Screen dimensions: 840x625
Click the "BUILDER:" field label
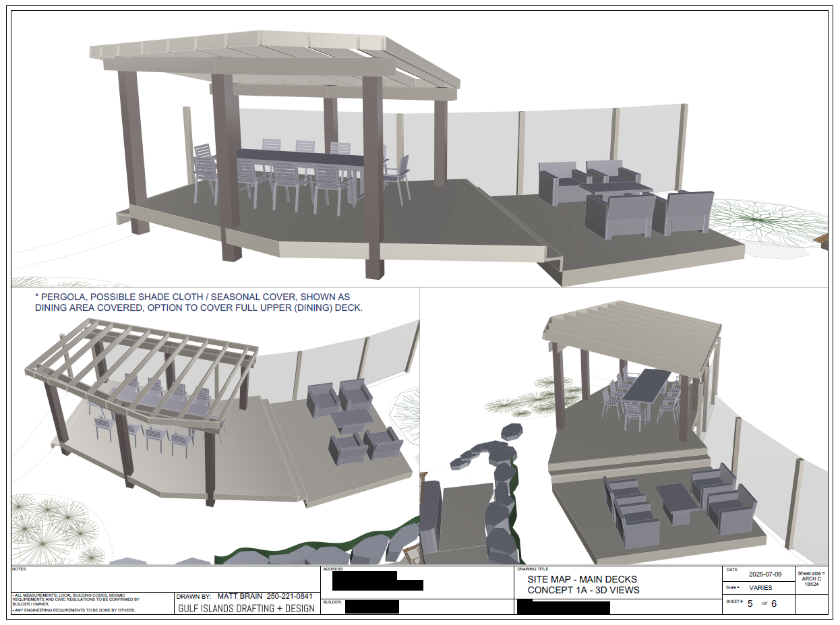click(x=332, y=601)
